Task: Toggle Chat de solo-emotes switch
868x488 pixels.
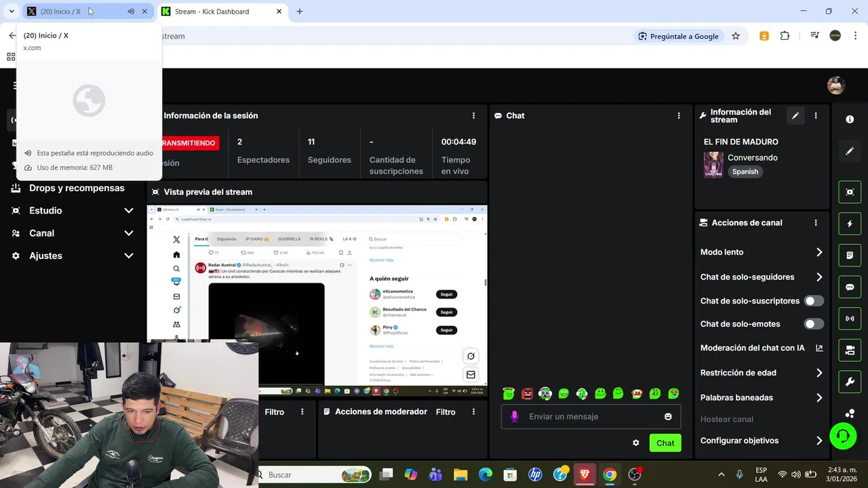Action: point(814,324)
